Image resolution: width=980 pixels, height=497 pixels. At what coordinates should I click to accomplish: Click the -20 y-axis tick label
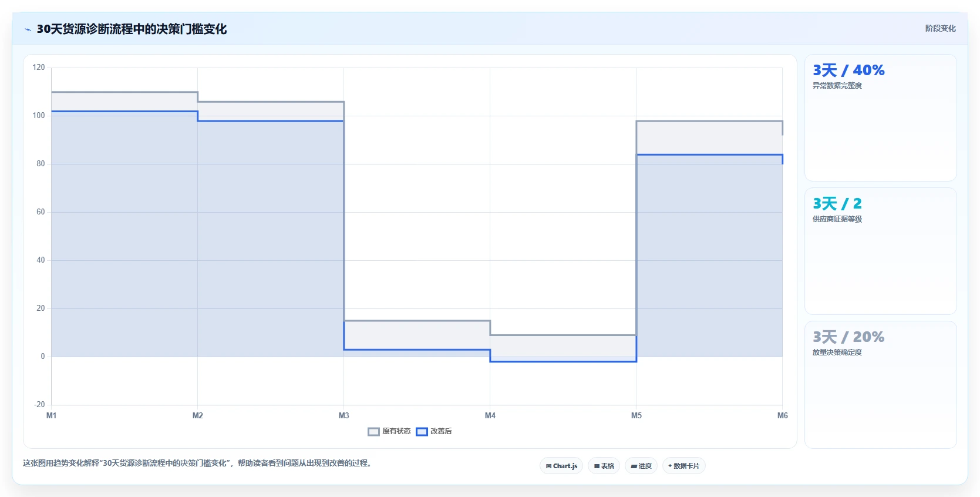[x=39, y=405]
